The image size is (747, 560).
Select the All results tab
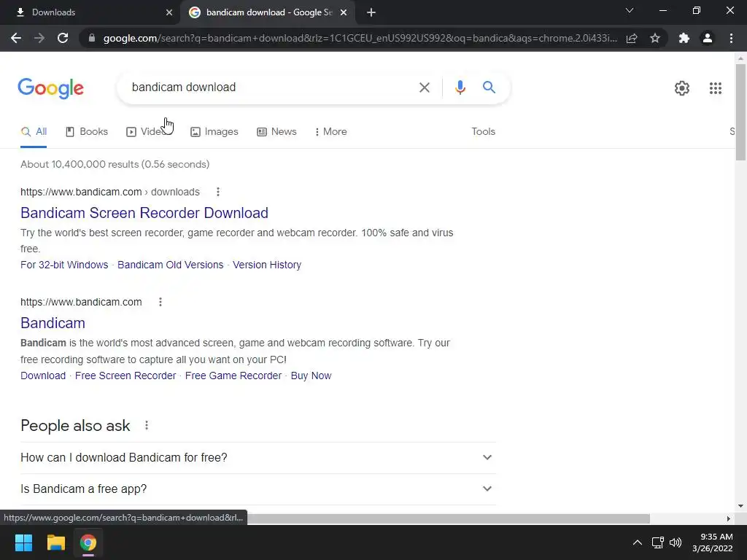(x=34, y=132)
